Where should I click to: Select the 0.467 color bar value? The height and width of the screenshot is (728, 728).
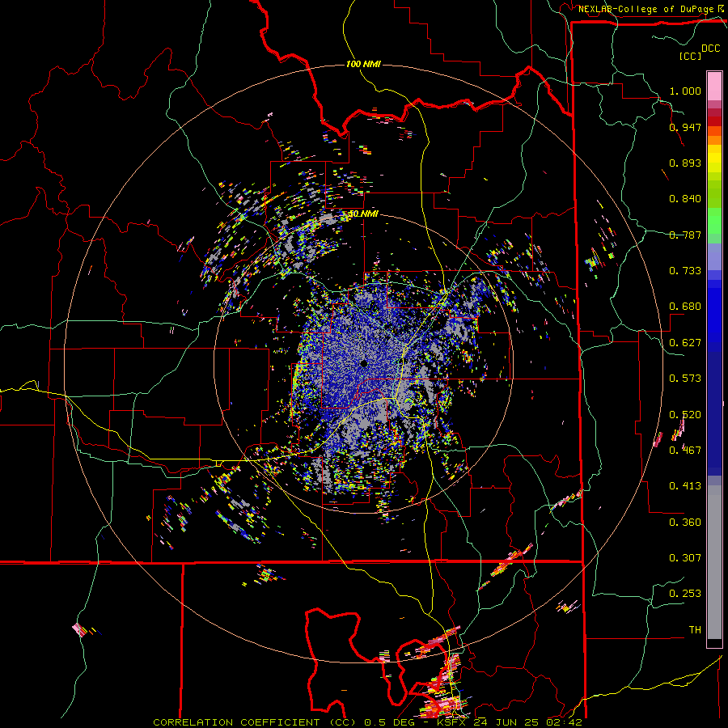(x=685, y=451)
